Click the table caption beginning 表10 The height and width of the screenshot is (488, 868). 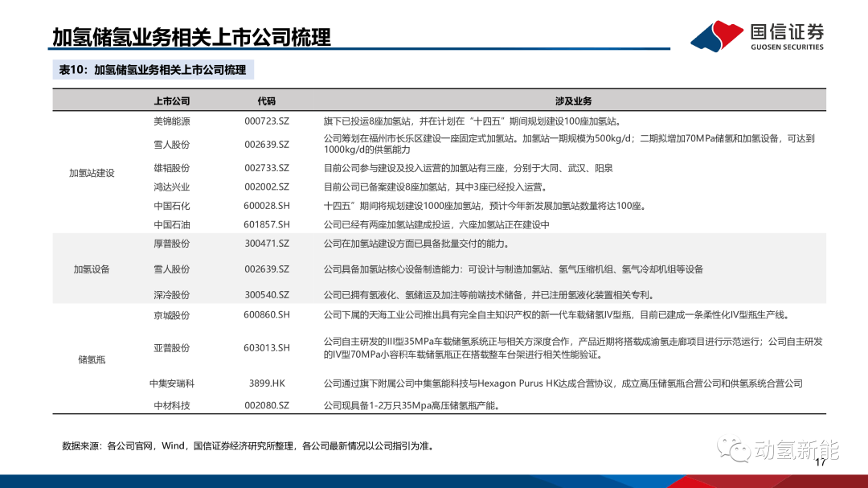[x=153, y=70]
